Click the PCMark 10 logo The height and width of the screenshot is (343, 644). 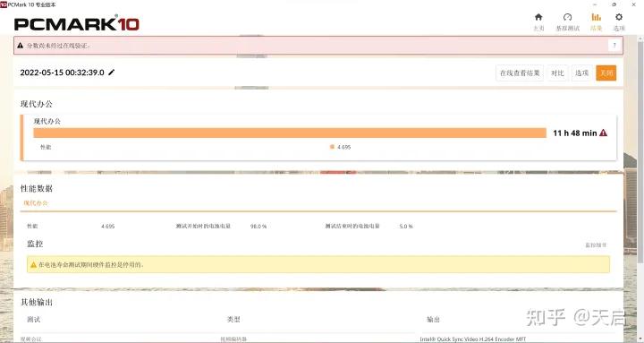coord(77,24)
